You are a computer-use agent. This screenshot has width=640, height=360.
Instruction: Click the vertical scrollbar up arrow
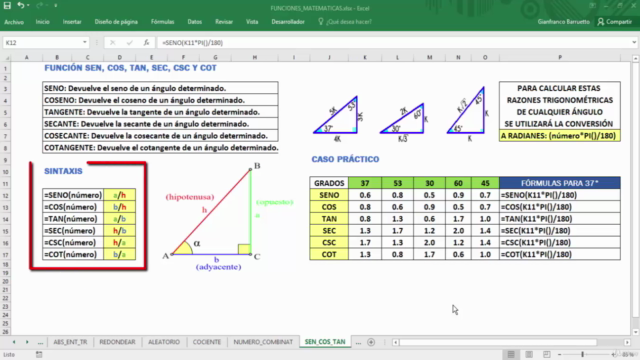pos(636,59)
